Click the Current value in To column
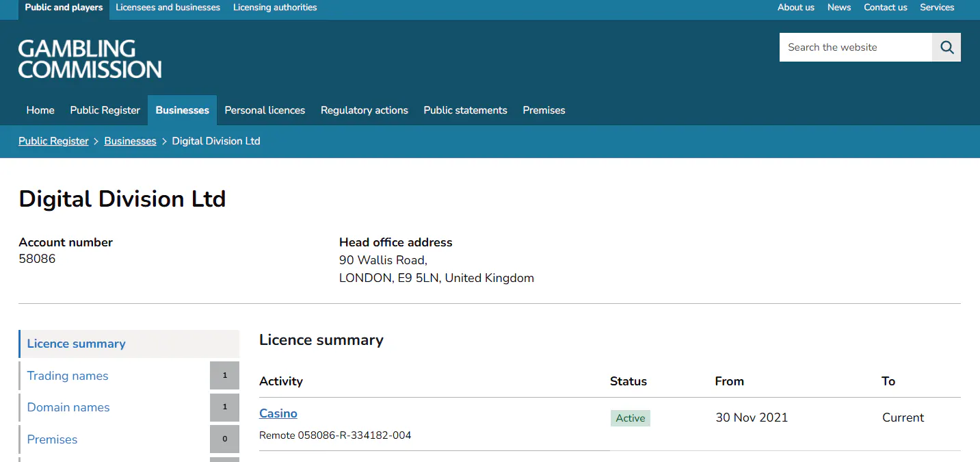Viewport: 980px width, 462px height. click(x=903, y=418)
